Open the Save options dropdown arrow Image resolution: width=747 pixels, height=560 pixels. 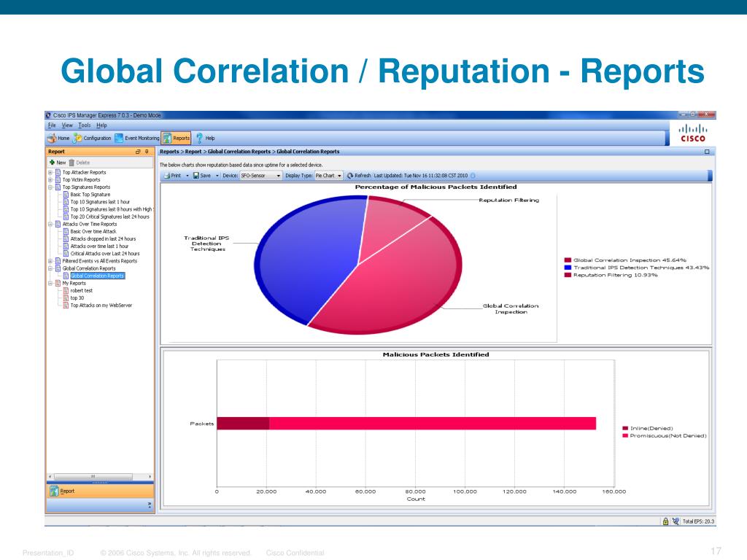tap(217, 176)
